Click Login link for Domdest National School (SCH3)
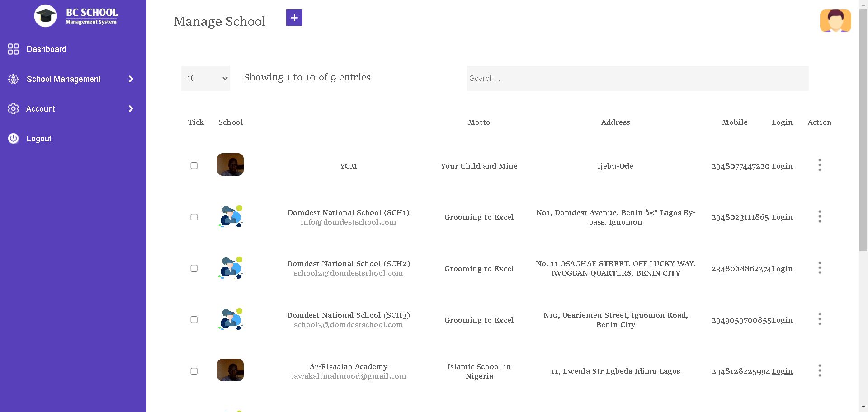Viewport: 868px width, 412px height. [x=782, y=320]
